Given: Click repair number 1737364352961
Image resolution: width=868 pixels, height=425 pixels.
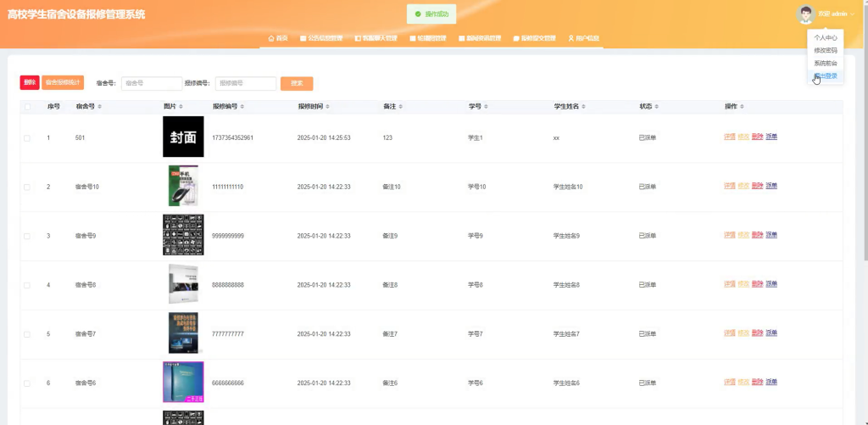Looking at the screenshot, I should [232, 137].
